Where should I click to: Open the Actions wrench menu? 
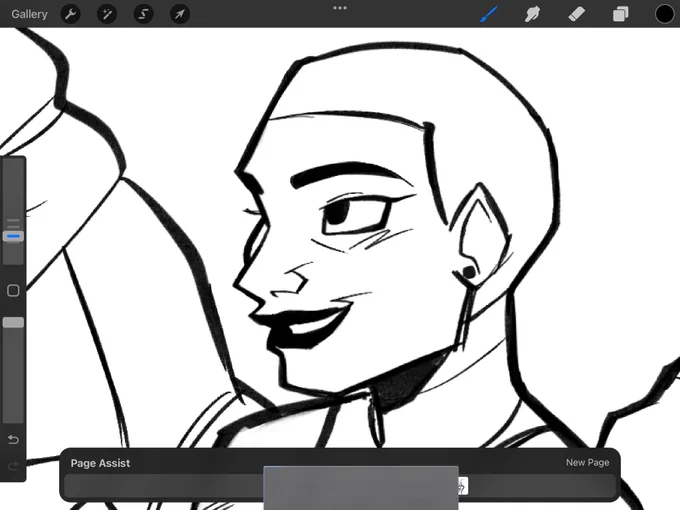[x=71, y=14]
